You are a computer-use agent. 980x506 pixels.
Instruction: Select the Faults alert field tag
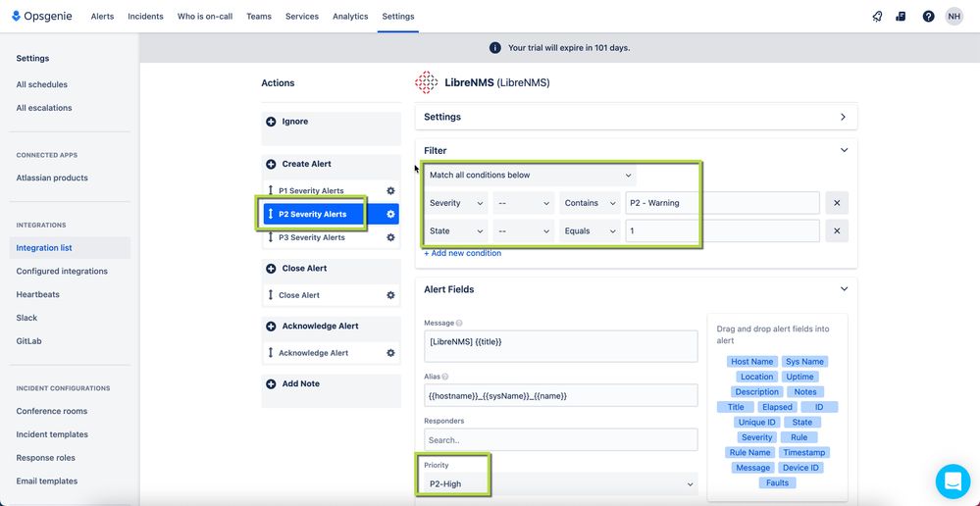tap(778, 482)
